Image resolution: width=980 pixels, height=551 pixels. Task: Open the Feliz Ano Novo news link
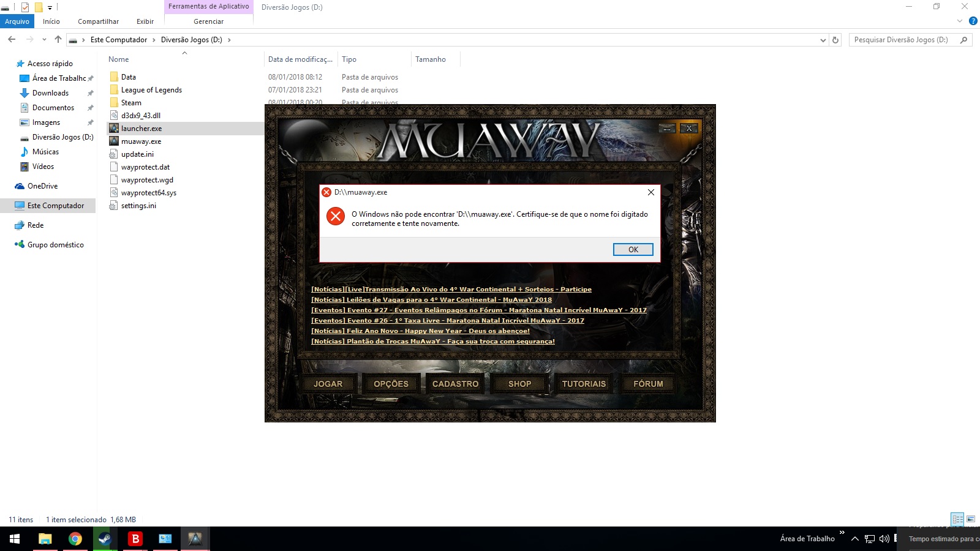tap(420, 331)
